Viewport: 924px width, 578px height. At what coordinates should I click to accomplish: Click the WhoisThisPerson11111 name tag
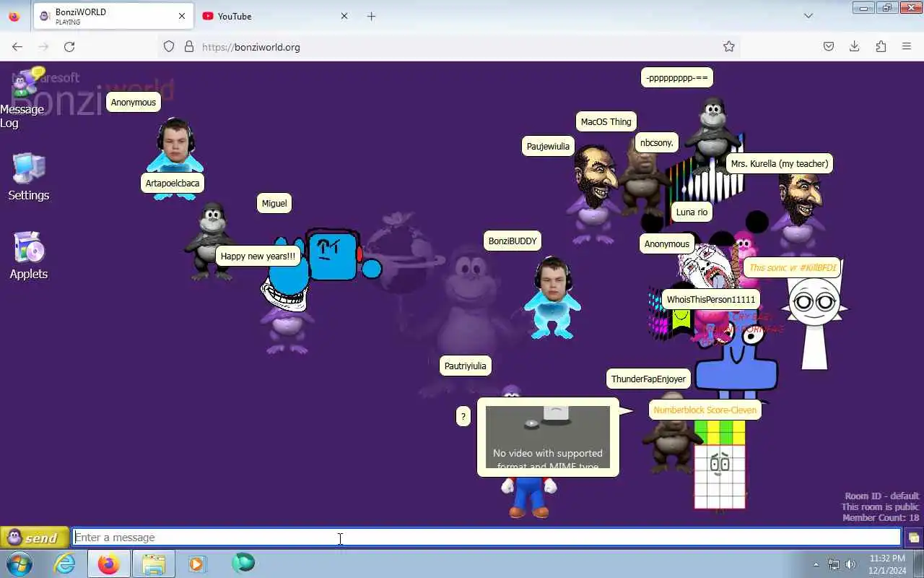tap(711, 300)
